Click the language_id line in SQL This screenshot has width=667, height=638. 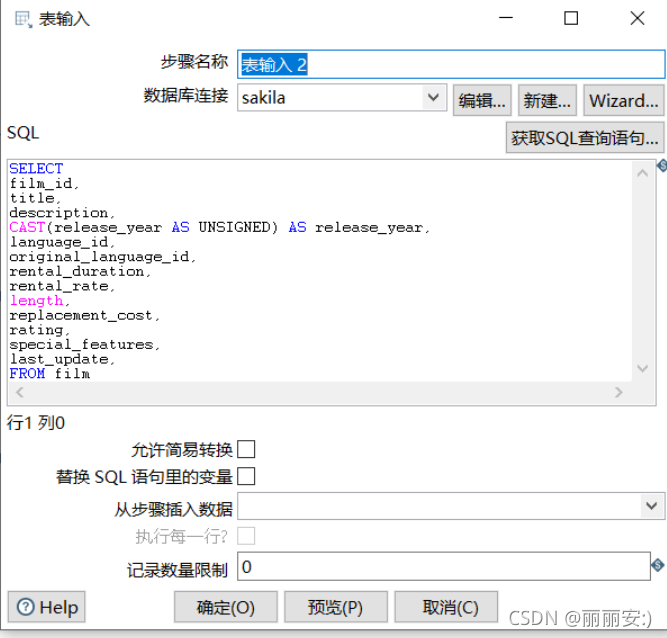tap(62, 242)
